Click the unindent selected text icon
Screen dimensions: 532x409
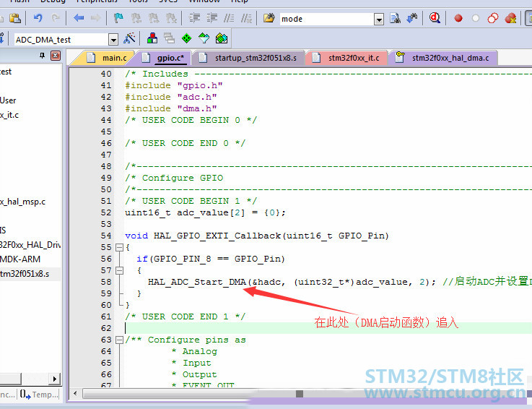212,18
